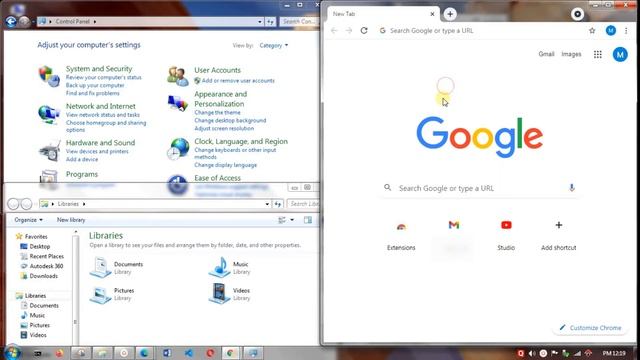Open Clock, Language, and Region icon
The image size is (640, 360).
point(178,149)
